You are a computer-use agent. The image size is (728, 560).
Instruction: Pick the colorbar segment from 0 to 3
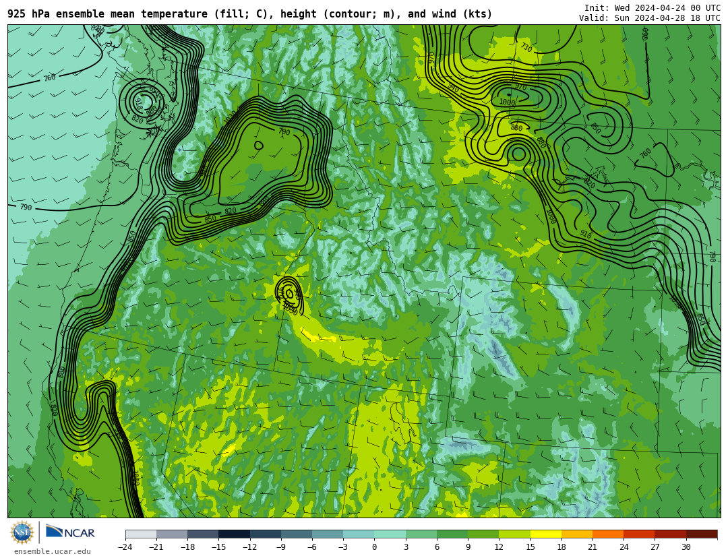coord(390,534)
